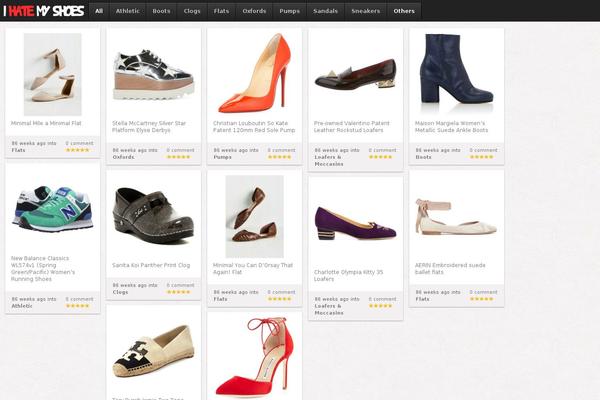Open the comment count on Louboutin card
The width and height of the screenshot is (600, 400).
pos(281,150)
